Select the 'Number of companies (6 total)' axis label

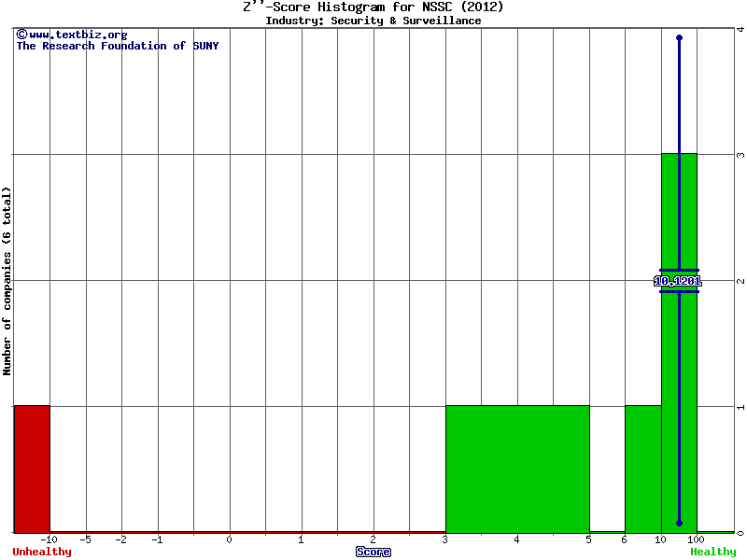[7, 281]
